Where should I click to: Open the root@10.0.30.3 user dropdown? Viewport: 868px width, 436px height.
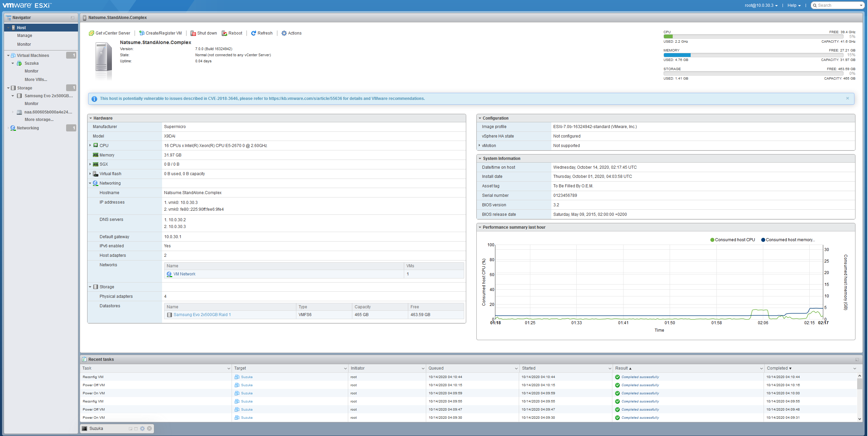point(761,5)
